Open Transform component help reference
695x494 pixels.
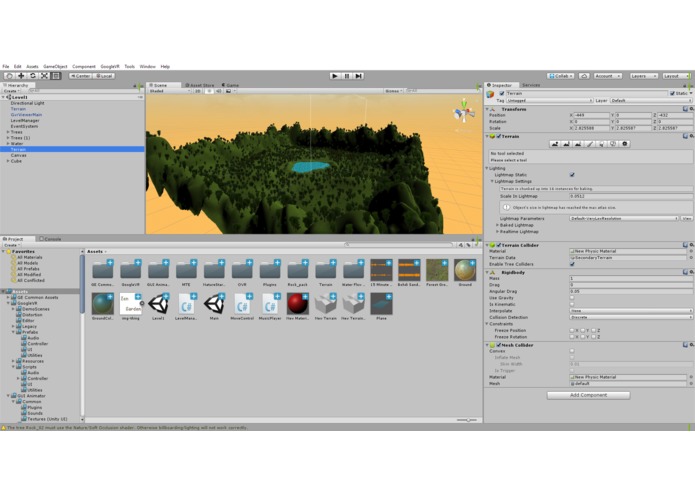(686, 109)
